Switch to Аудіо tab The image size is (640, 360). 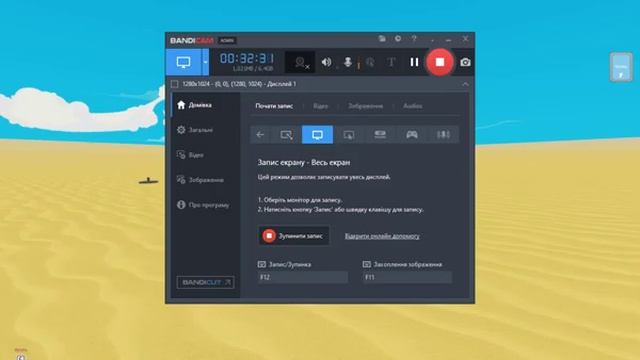pyautogui.click(x=413, y=106)
